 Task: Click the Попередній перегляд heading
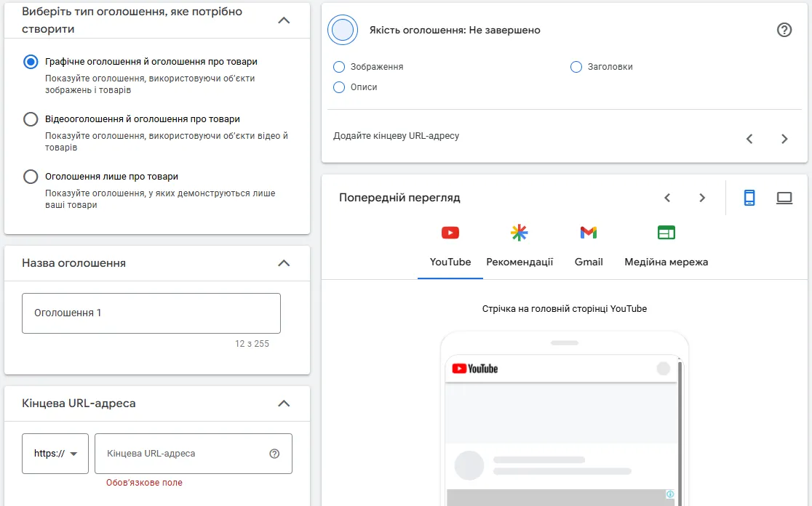(x=399, y=198)
